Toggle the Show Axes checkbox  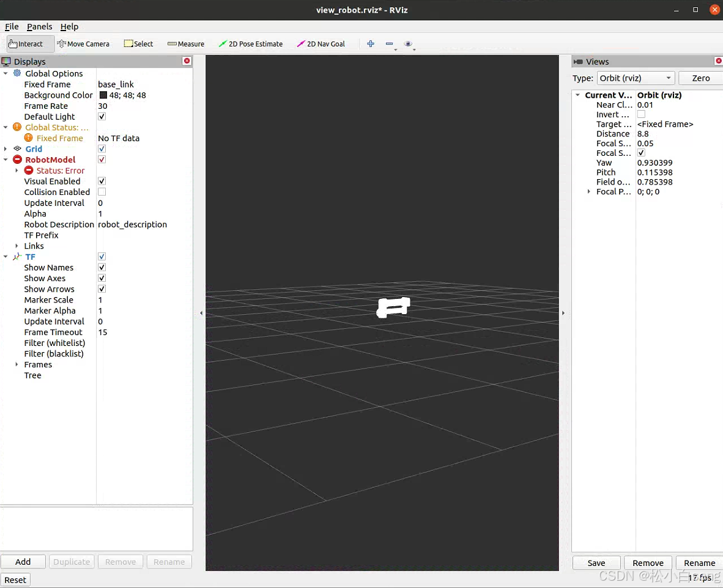[x=102, y=278]
